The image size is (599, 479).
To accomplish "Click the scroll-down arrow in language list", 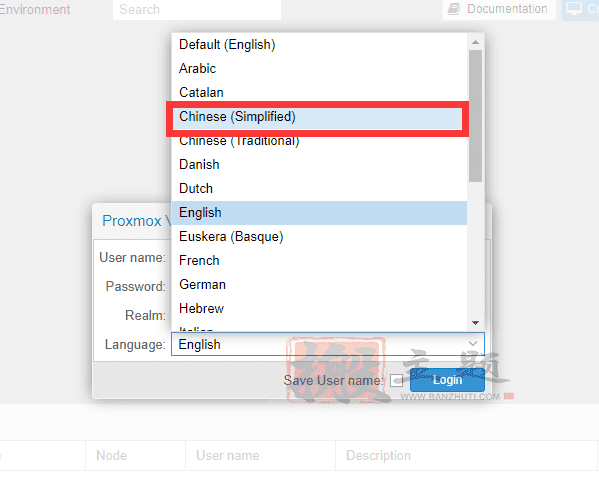I will [x=475, y=323].
